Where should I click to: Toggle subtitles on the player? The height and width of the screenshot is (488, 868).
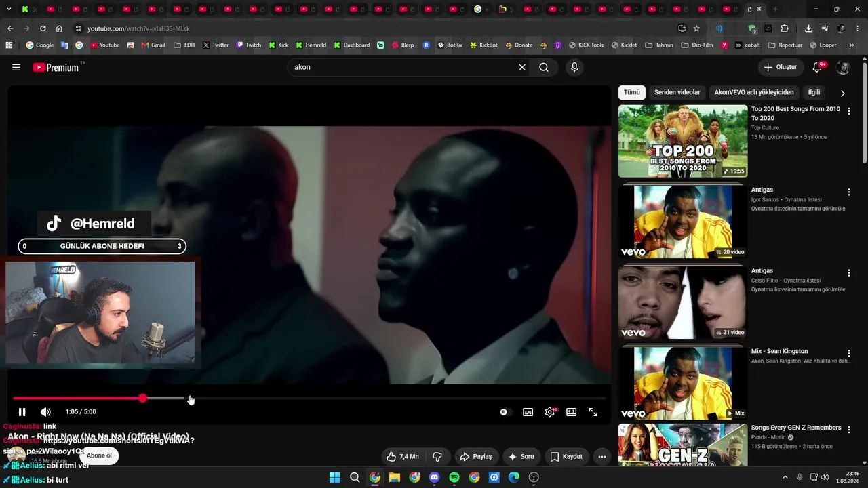pyautogui.click(x=528, y=411)
